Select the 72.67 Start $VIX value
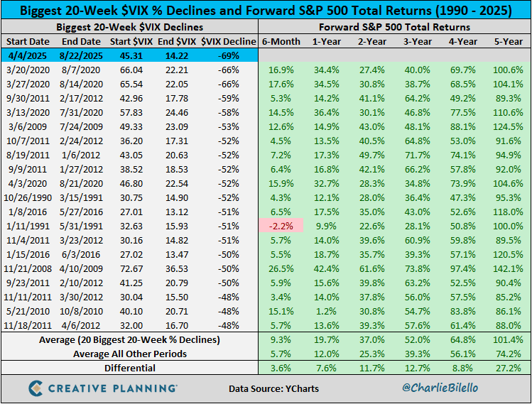Viewport: 532px width, 404px height. tap(131, 268)
